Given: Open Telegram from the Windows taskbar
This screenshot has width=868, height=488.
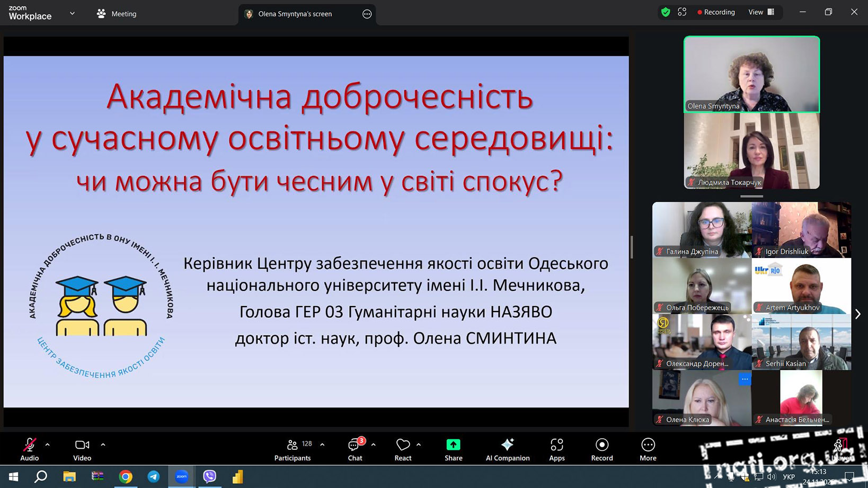Looking at the screenshot, I should tap(154, 476).
